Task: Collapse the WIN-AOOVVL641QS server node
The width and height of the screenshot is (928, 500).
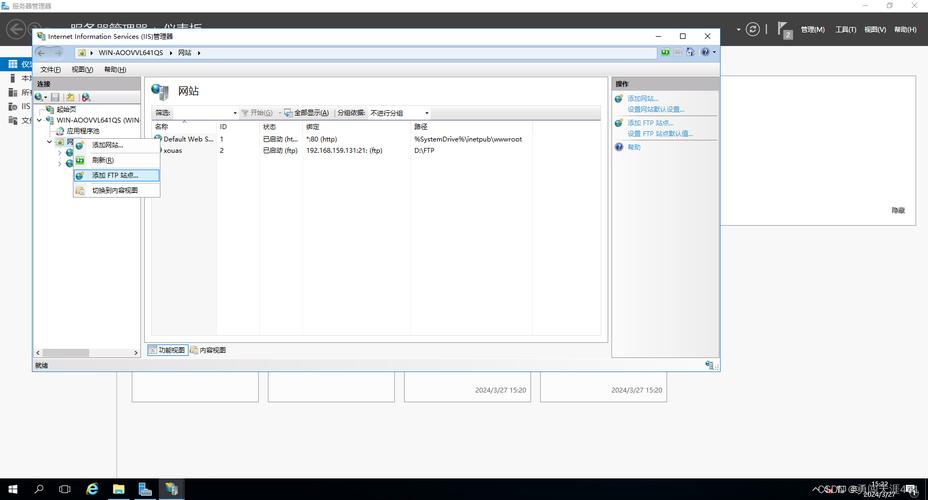Action: 39,120
